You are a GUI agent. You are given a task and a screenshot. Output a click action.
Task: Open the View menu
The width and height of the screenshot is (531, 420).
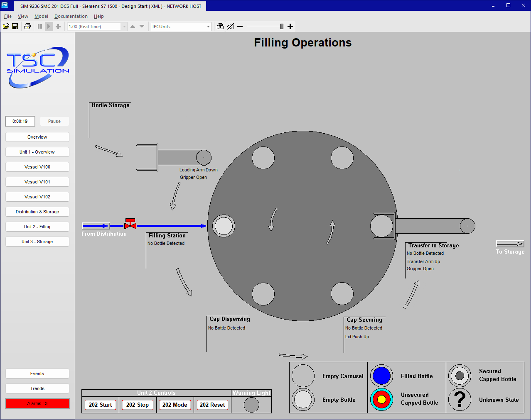coord(23,16)
